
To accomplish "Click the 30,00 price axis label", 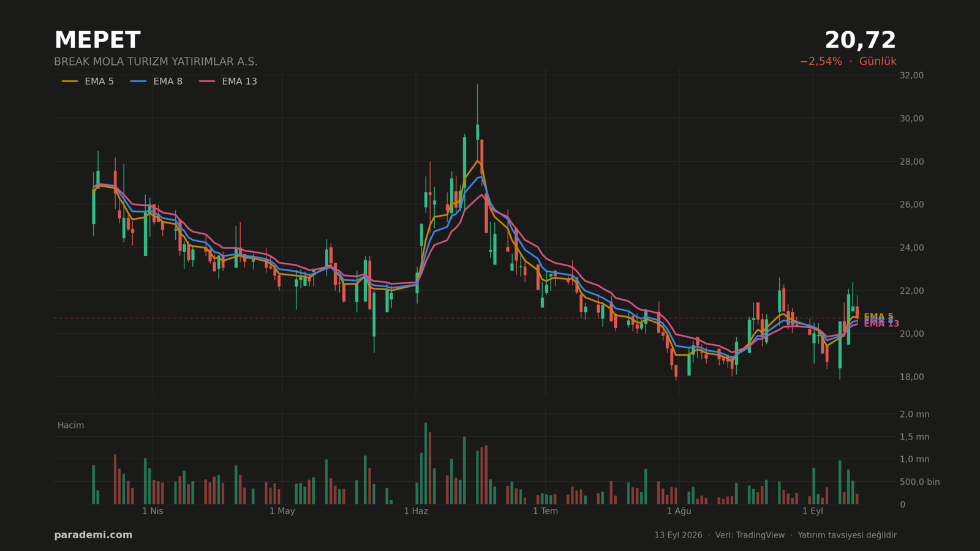I will [911, 118].
